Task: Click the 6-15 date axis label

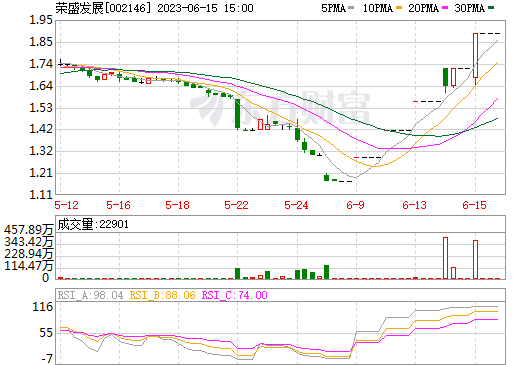Action: 474,205
